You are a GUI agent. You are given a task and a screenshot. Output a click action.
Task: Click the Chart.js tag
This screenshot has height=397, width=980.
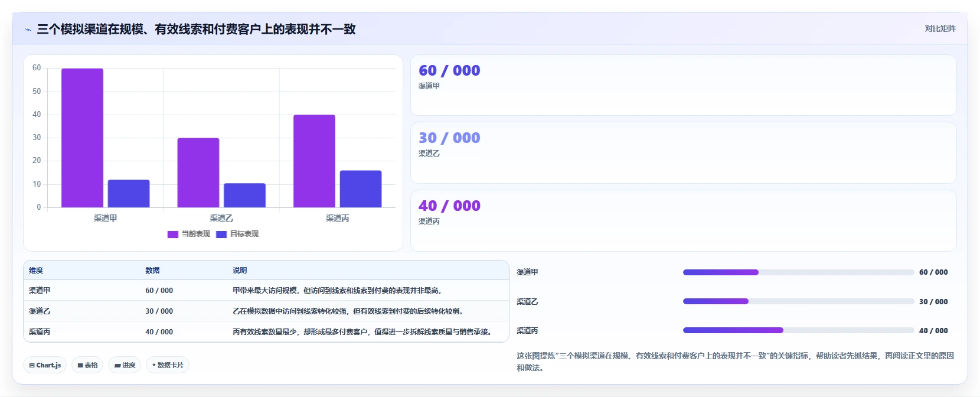point(45,365)
